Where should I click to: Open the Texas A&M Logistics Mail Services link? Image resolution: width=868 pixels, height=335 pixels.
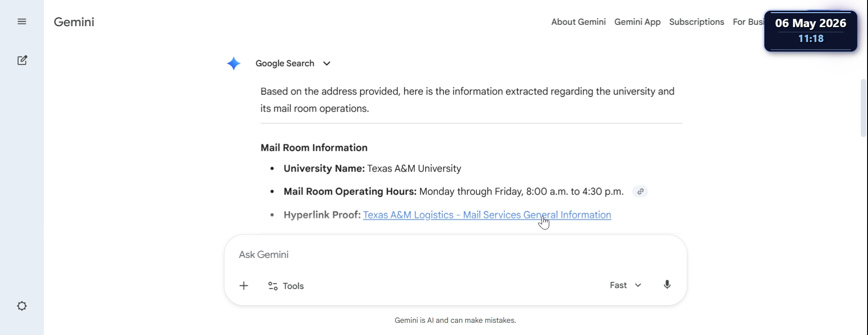[487, 215]
